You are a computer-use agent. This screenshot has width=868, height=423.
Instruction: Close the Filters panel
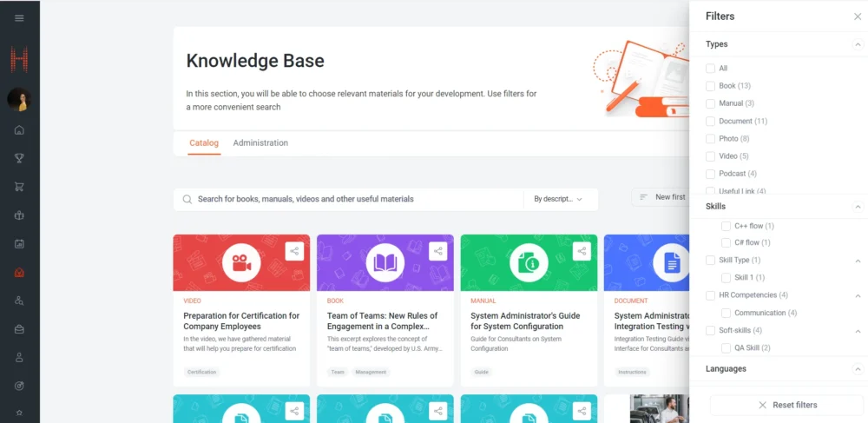(x=858, y=17)
